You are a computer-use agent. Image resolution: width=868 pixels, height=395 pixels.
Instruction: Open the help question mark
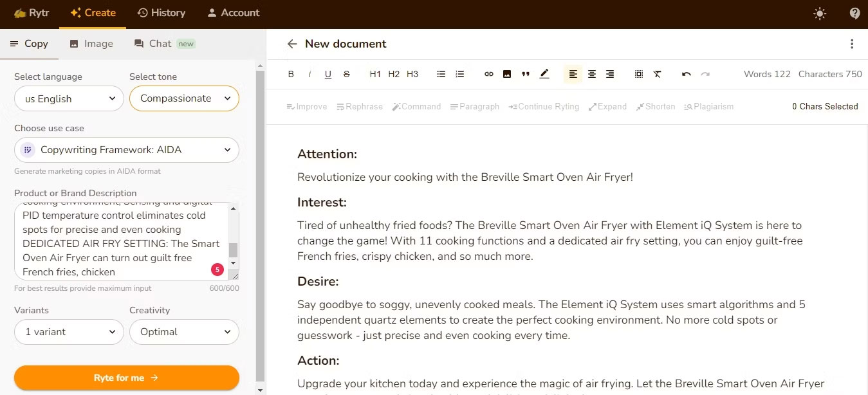(854, 13)
